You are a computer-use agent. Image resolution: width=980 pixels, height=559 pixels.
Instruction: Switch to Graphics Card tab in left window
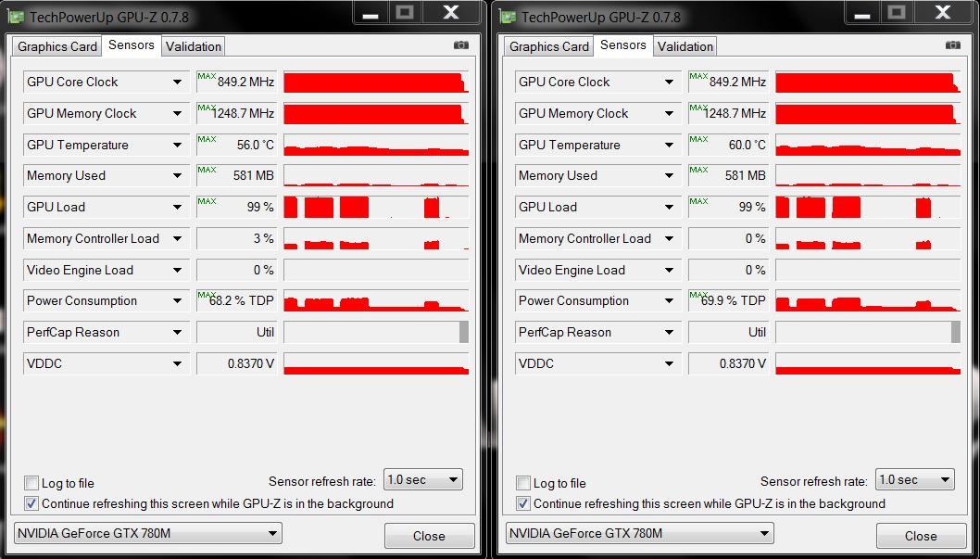(x=57, y=46)
